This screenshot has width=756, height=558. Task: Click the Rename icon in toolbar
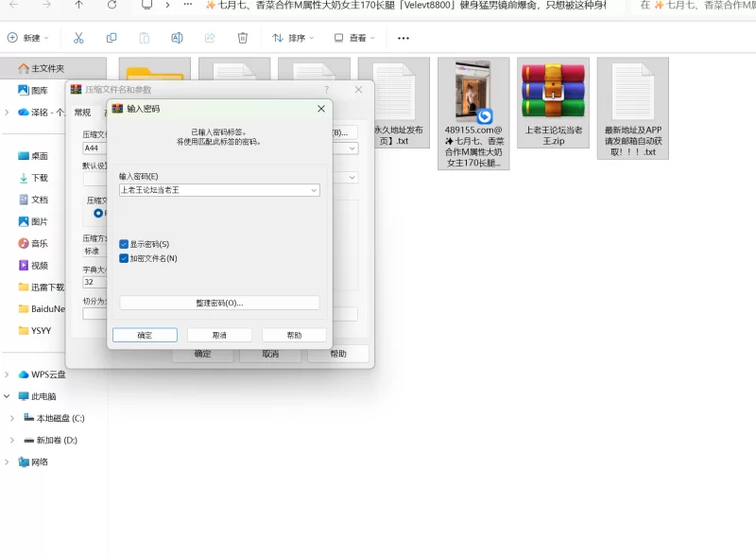177,38
